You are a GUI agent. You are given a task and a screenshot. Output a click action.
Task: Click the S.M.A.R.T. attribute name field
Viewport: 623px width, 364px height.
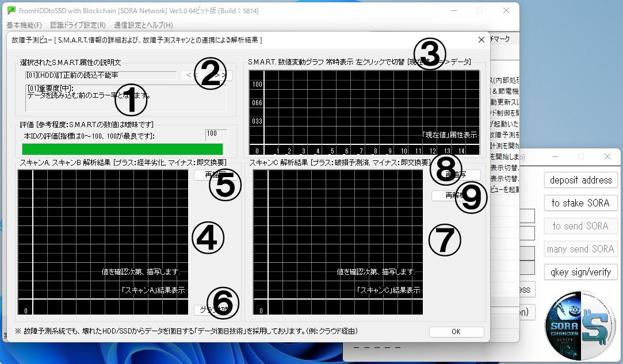coord(101,75)
